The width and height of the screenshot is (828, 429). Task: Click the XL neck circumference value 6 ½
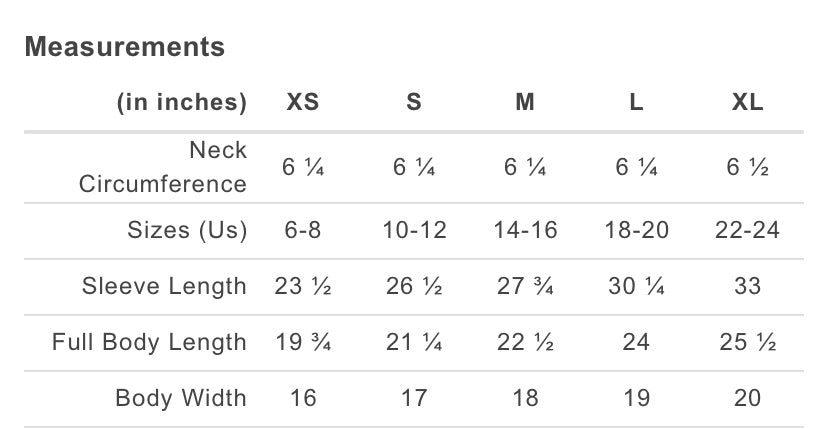(x=747, y=168)
